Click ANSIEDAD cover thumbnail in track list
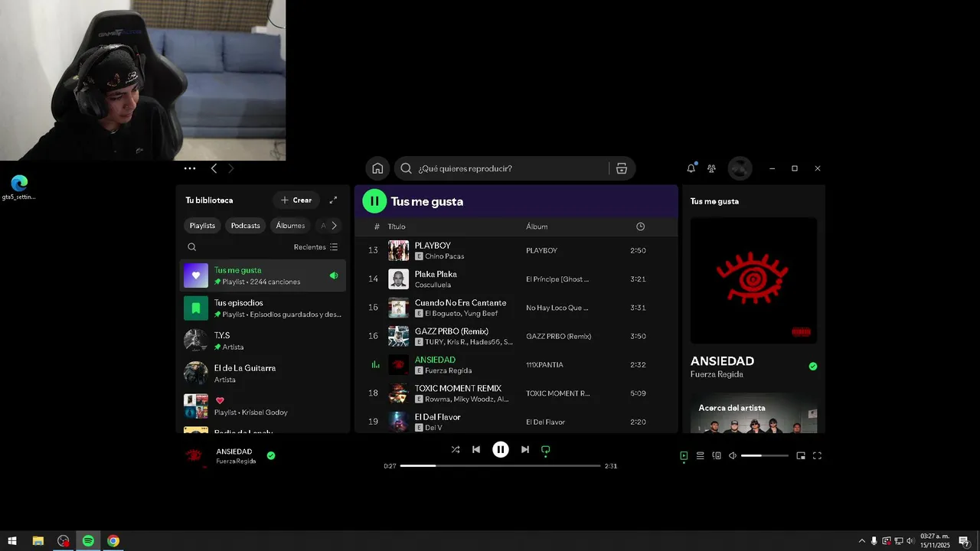This screenshot has height=551, width=980. [x=398, y=364]
